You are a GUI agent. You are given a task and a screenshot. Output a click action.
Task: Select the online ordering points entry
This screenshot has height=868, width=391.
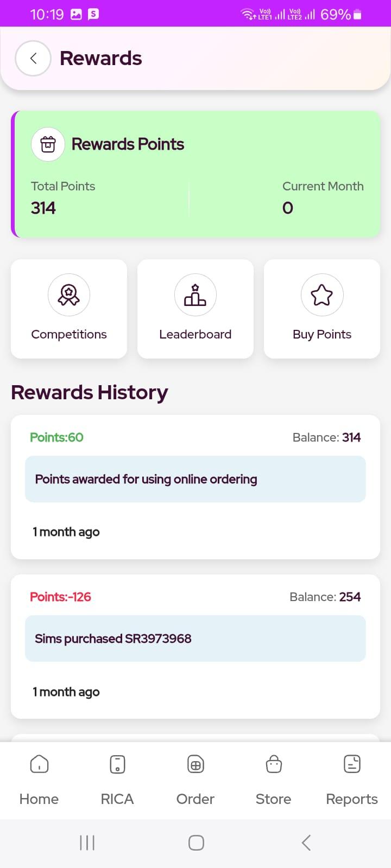[x=195, y=479]
